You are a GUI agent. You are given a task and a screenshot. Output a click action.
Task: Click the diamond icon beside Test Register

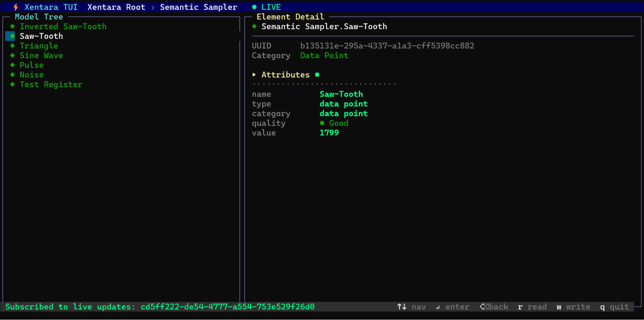pyautogui.click(x=12, y=84)
